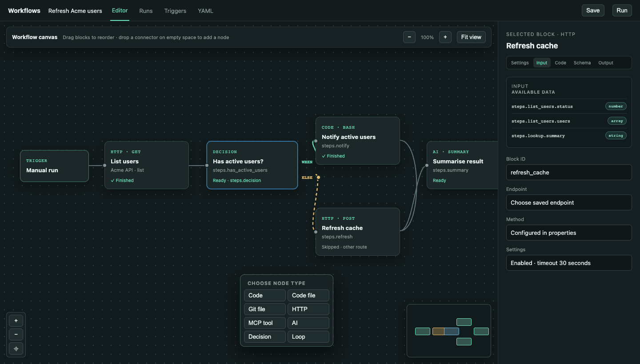Click the string type badge
The height and width of the screenshot is (364, 640).
point(616,135)
